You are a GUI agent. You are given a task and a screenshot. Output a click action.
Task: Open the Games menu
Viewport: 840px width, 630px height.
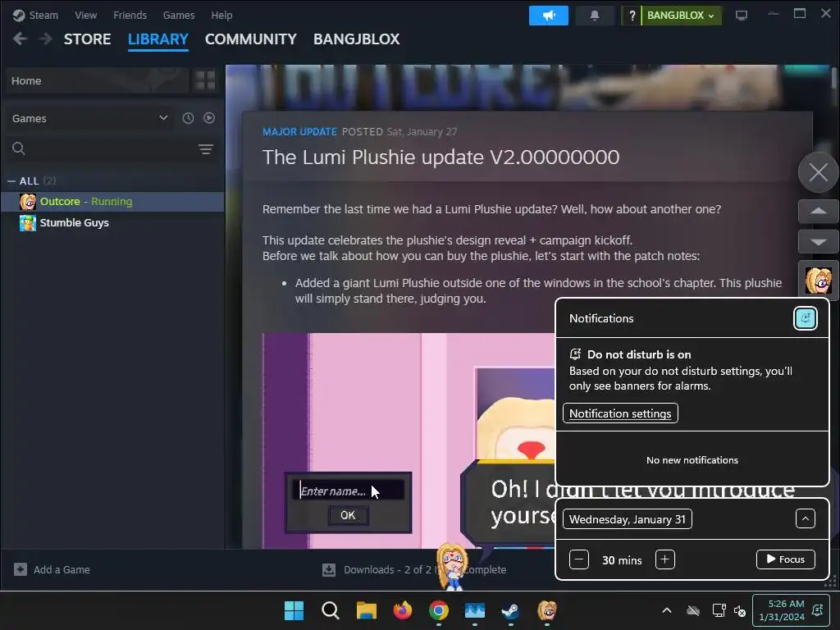point(178,15)
